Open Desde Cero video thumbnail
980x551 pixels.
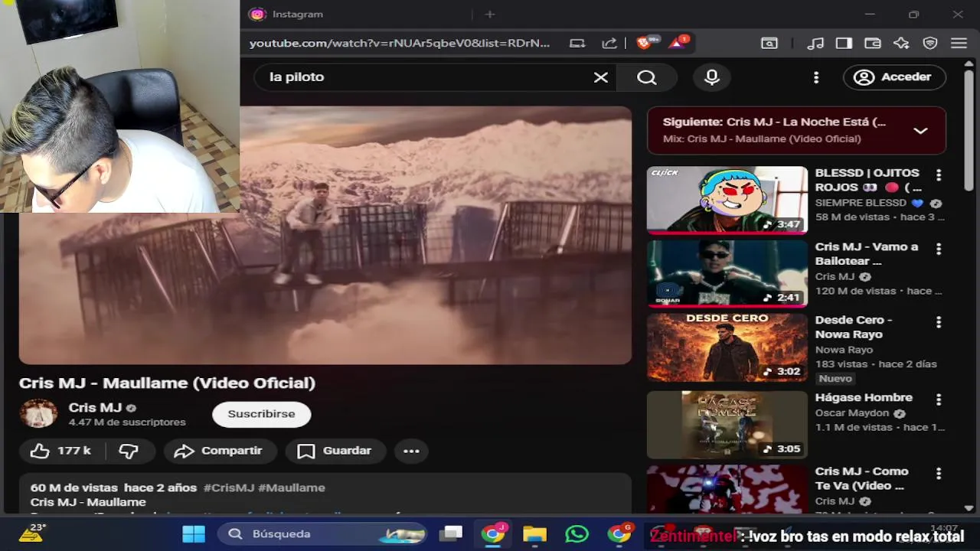[727, 347]
